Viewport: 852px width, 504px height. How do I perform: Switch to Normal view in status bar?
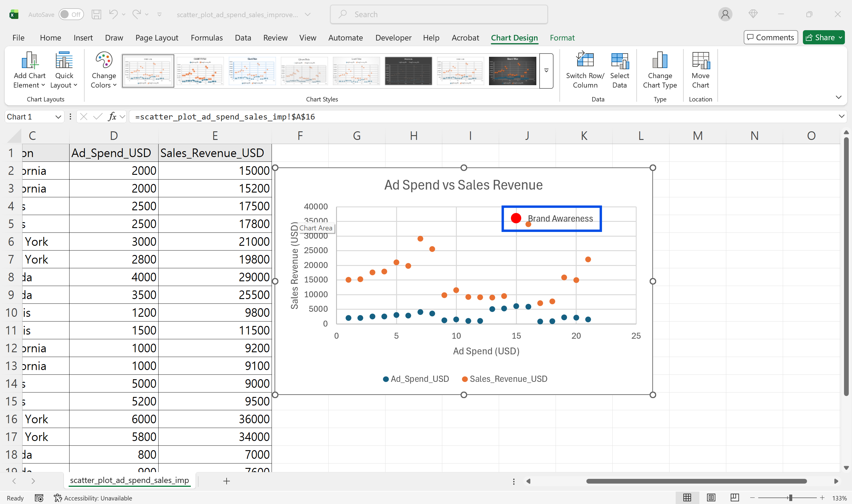(x=687, y=497)
